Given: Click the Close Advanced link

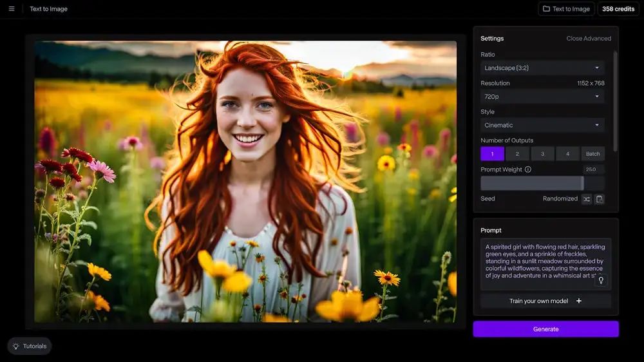Looking at the screenshot, I should click(x=589, y=39).
